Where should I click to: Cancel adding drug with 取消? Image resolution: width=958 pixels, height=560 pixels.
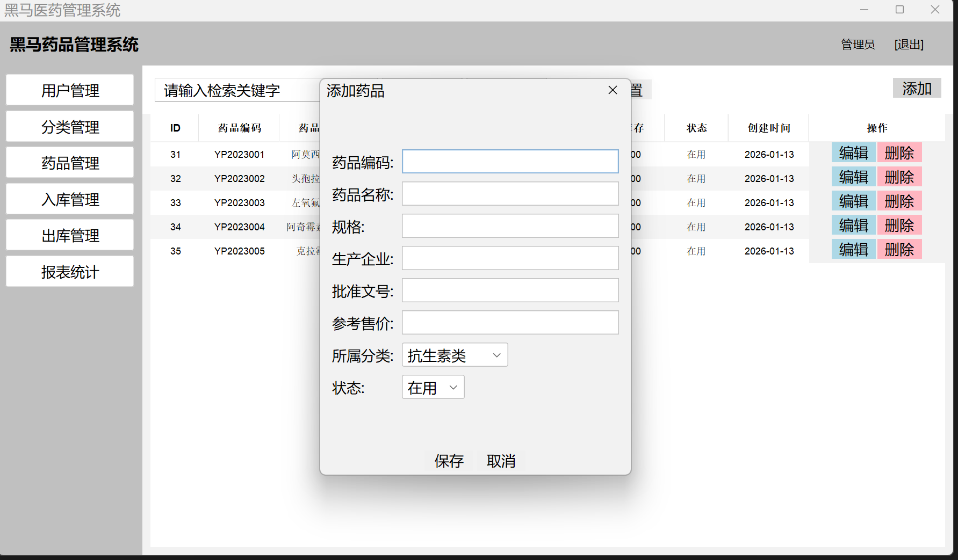[x=501, y=461]
